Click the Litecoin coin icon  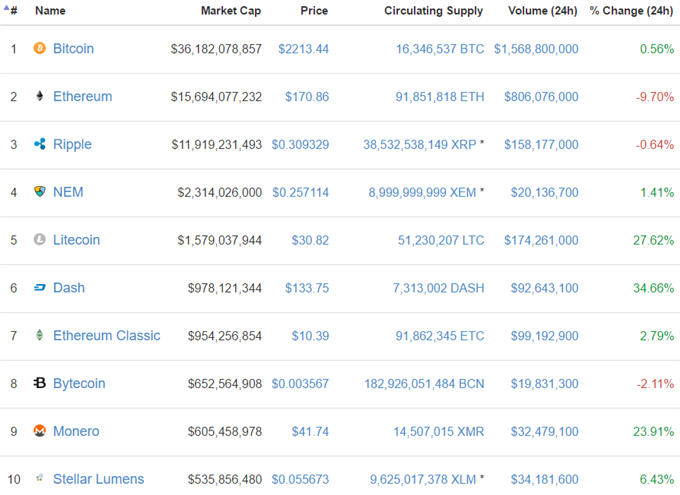pyautogui.click(x=39, y=239)
